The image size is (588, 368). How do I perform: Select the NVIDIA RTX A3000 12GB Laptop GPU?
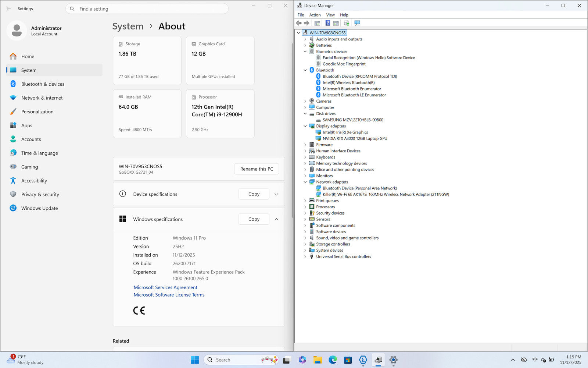pos(355,138)
